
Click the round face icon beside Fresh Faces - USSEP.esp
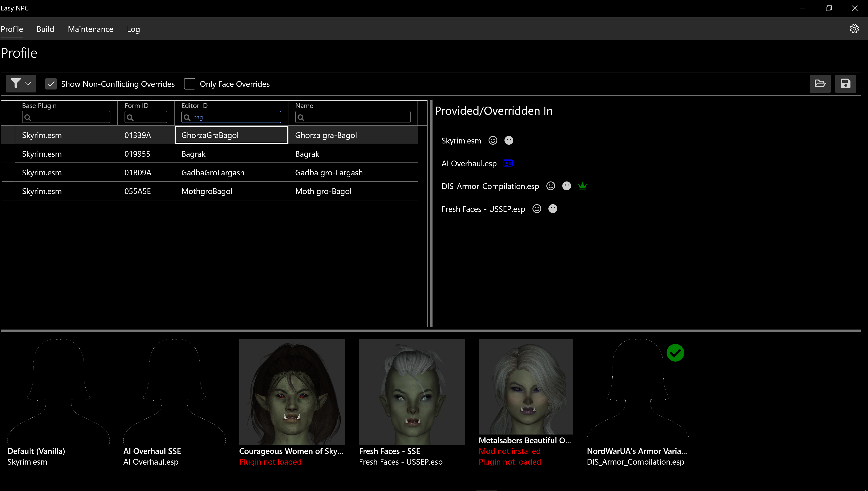pos(552,209)
